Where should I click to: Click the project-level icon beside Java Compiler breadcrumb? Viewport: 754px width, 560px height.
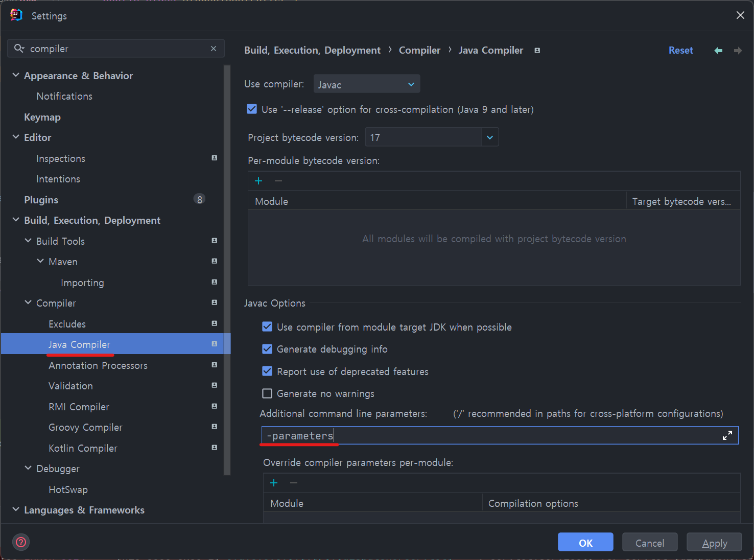coord(537,50)
